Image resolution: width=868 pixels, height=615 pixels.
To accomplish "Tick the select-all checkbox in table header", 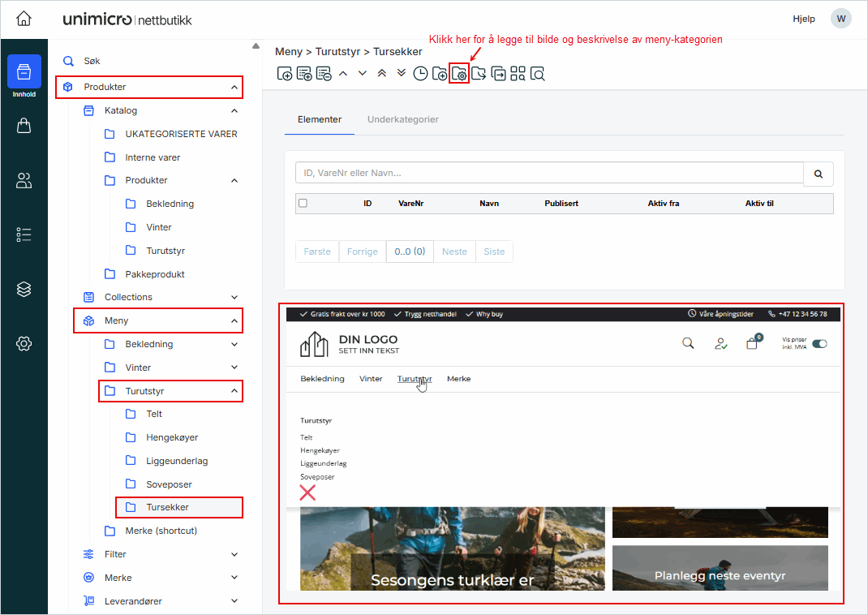I will (303, 204).
